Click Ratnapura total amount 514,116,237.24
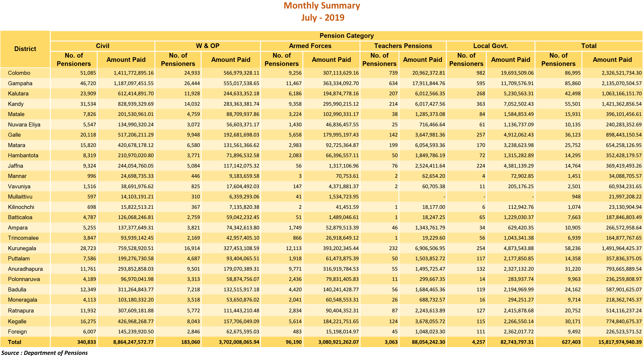 pyautogui.click(x=624, y=311)
